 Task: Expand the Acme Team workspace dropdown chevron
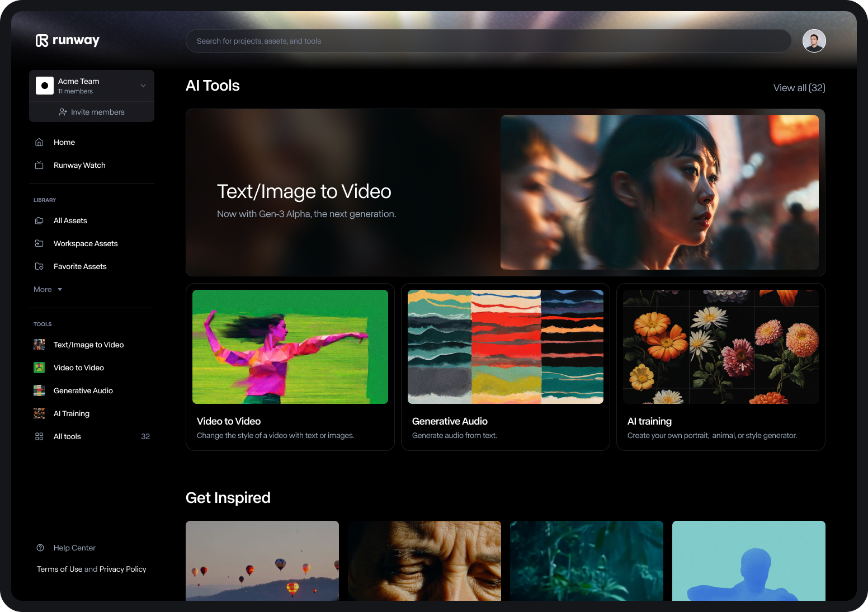coord(143,86)
